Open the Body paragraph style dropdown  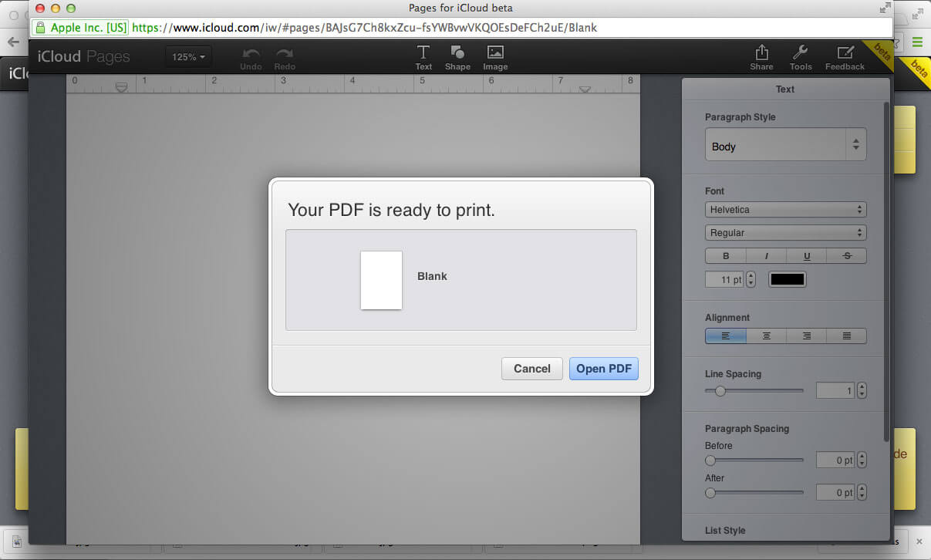(785, 146)
